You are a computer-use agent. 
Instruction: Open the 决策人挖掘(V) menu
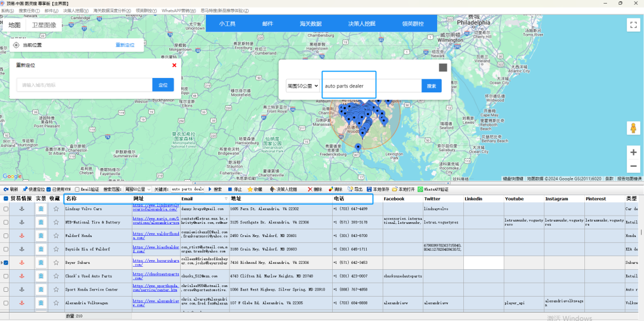(x=76, y=10)
